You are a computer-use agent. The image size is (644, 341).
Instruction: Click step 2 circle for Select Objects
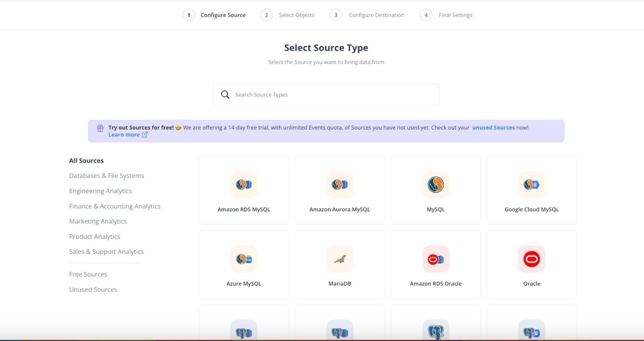point(266,15)
